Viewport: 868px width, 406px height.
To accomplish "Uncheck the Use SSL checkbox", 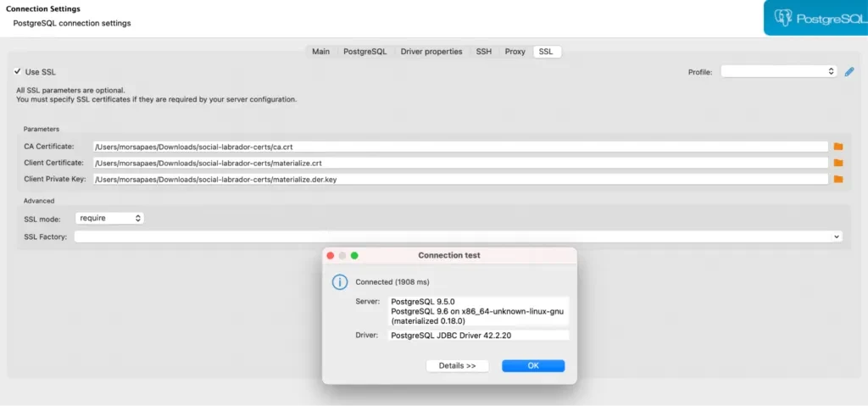I will (18, 71).
